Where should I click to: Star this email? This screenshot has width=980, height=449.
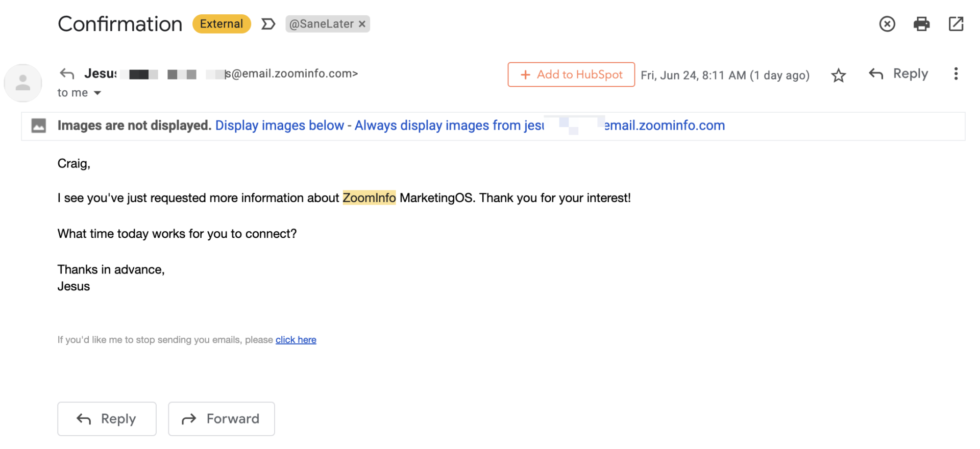(839, 75)
